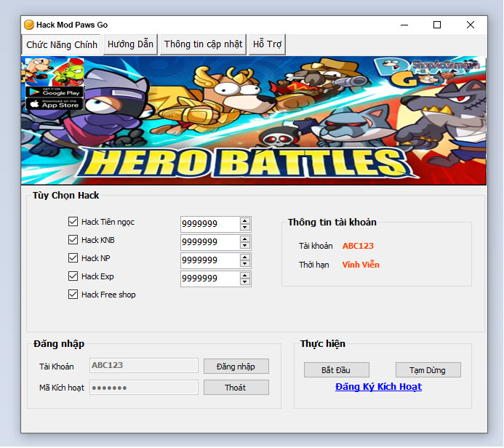504x448 pixels.
Task: Open the Chức Năng Chính tab
Action: point(61,44)
